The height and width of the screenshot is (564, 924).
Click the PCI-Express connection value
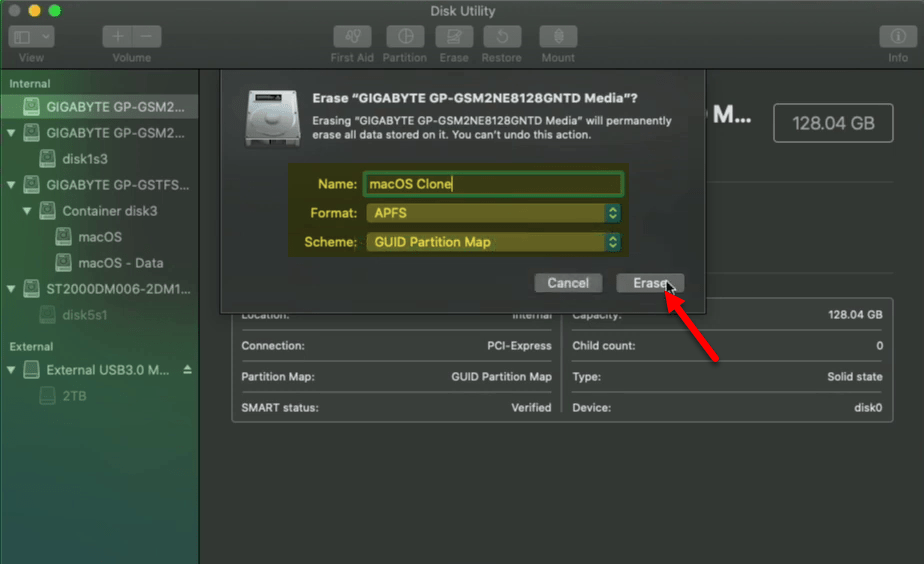[519, 346]
